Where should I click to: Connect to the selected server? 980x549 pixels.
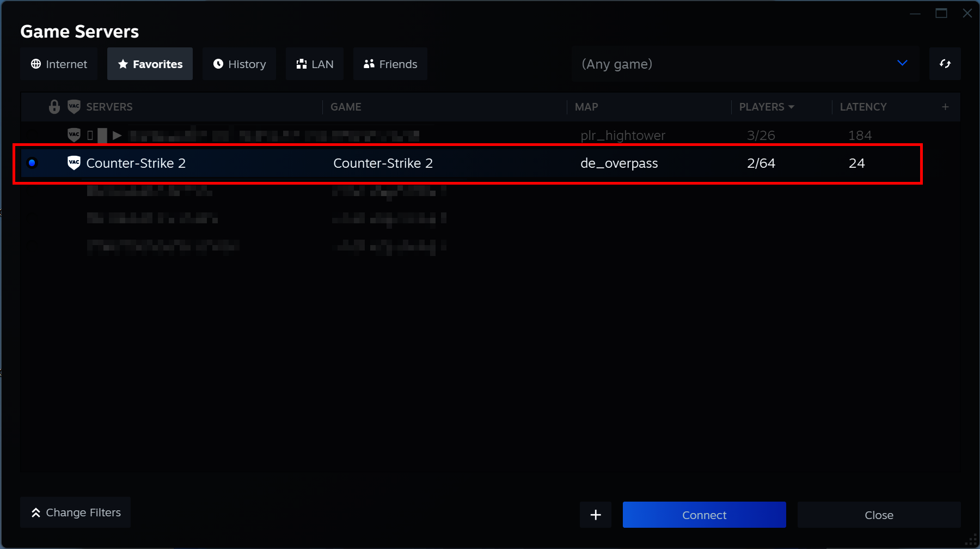pos(703,515)
